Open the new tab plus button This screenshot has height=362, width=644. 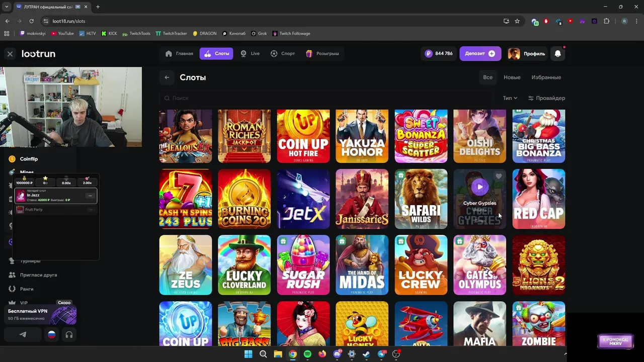coord(98,7)
